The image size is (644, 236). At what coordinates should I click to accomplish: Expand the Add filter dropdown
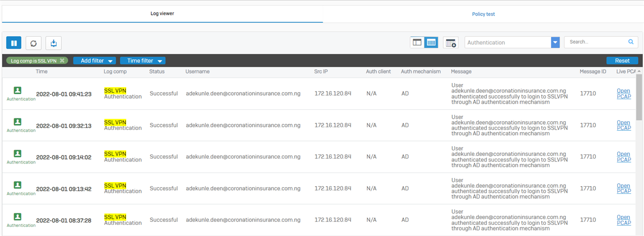click(95, 60)
